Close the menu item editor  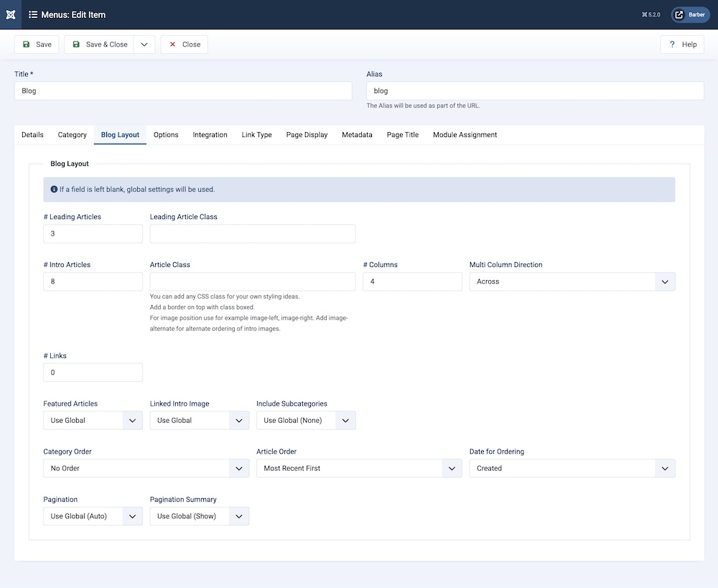(185, 45)
